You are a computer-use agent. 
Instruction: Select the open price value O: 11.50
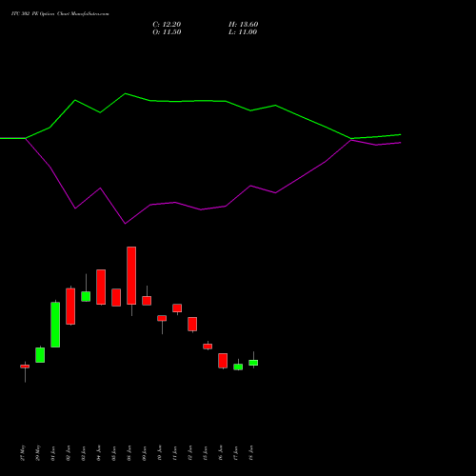(x=167, y=32)
